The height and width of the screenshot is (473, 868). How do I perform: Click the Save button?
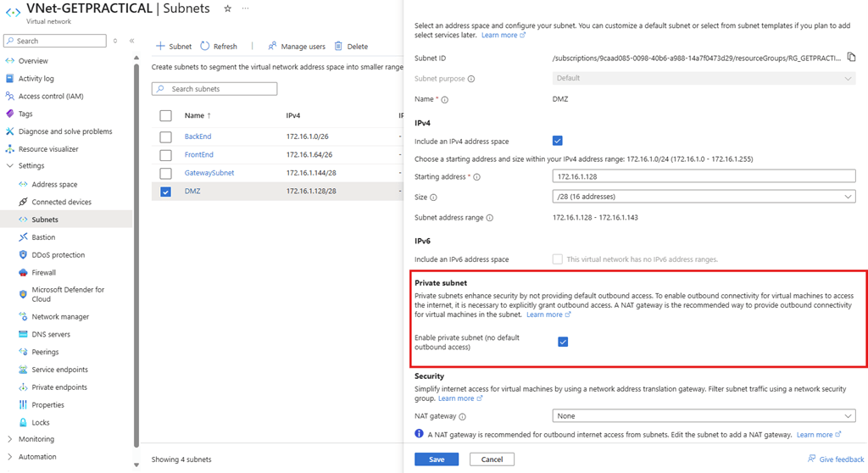pos(437,459)
